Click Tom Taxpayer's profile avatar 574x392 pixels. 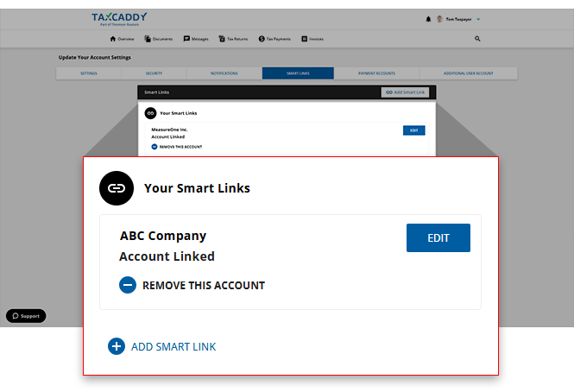[x=439, y=19]
